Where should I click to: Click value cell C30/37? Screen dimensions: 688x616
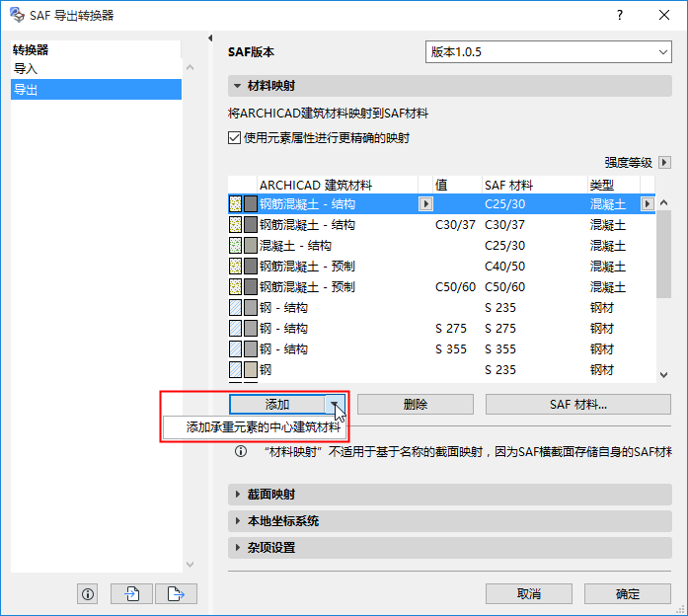pos(455,225)
